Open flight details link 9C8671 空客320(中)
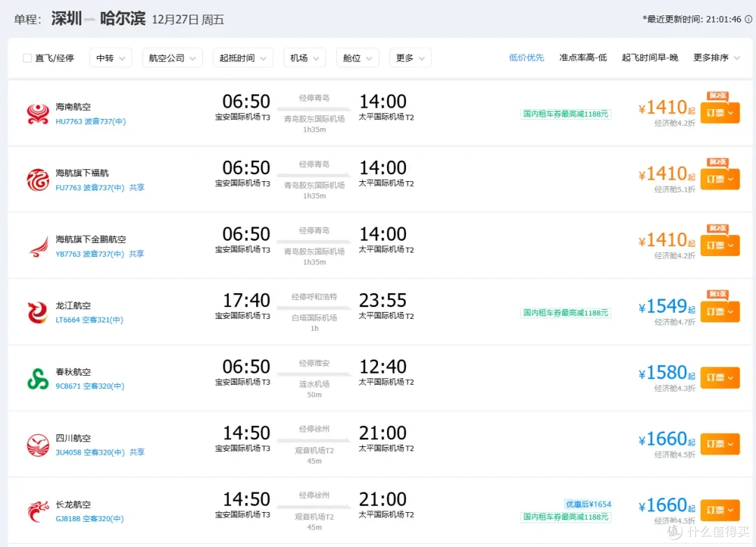This screenshot has width=756, height=547. coord(90,386)
